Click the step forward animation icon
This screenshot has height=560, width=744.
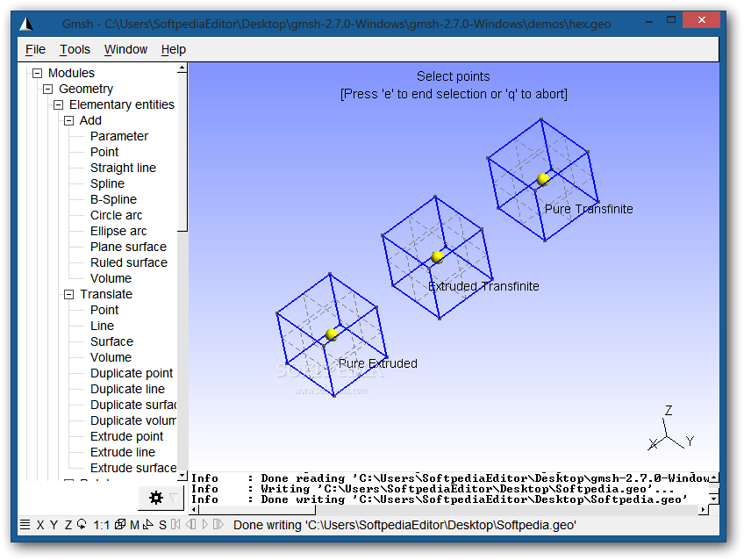coord(218,524)
